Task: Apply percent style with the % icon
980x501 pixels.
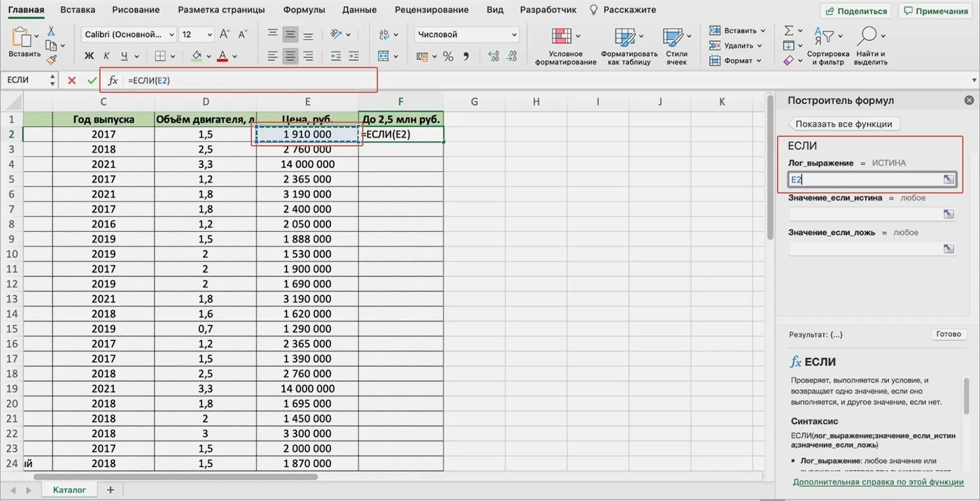Action: 448,57
